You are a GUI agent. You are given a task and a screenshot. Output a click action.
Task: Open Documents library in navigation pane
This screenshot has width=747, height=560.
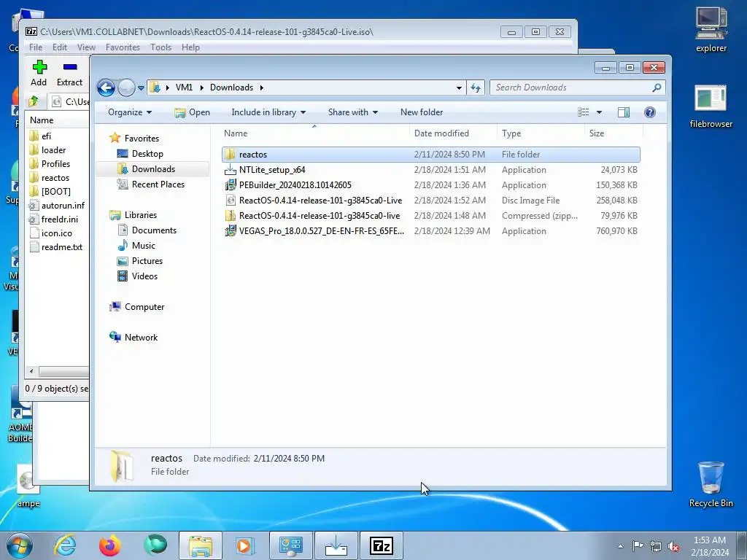pos(154,230)
